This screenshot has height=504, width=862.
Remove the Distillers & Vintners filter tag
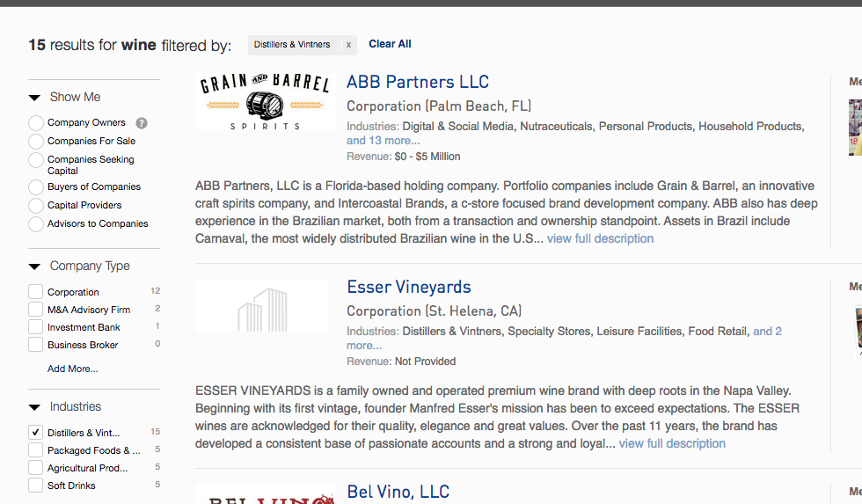click(348, 45)
